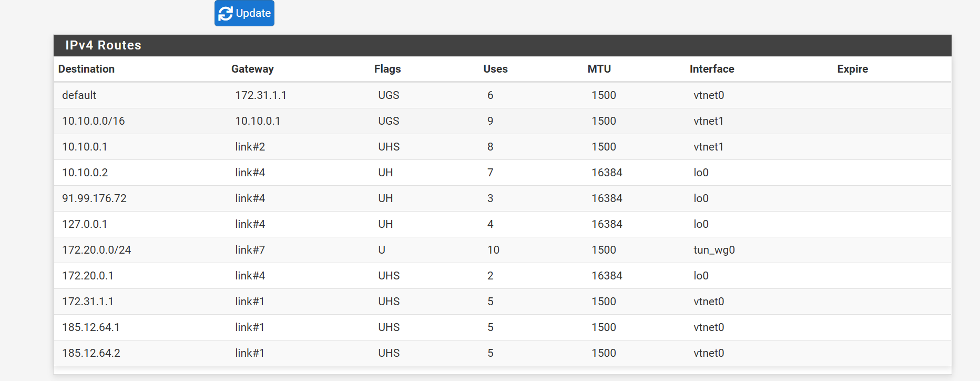Click destination 185.12.64.1
This screenshot has width=980, height=381.
(91, 327)
